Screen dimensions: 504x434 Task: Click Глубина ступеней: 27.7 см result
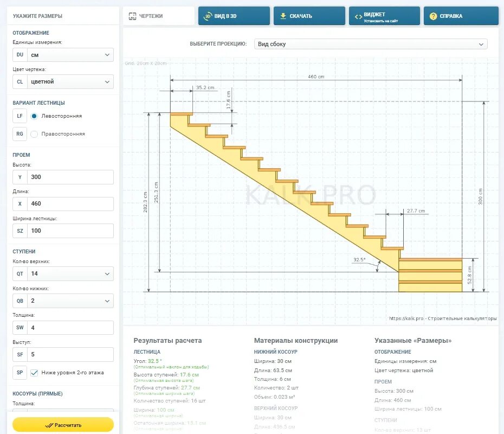(166, 388)
